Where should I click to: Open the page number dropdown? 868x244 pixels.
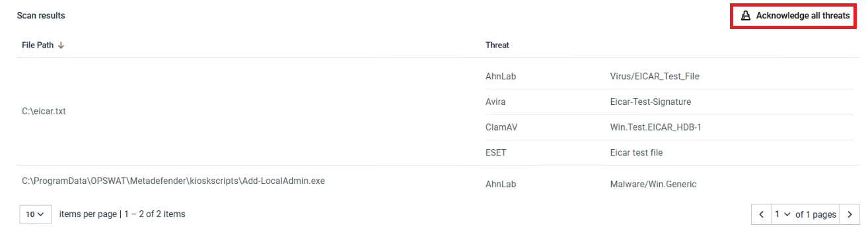coord(783,214)
